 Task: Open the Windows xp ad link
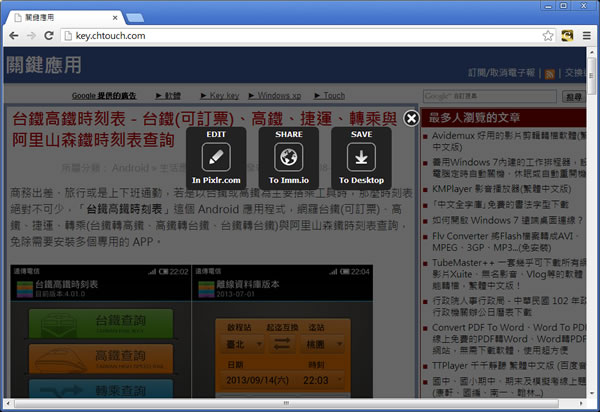pos(275,96)
